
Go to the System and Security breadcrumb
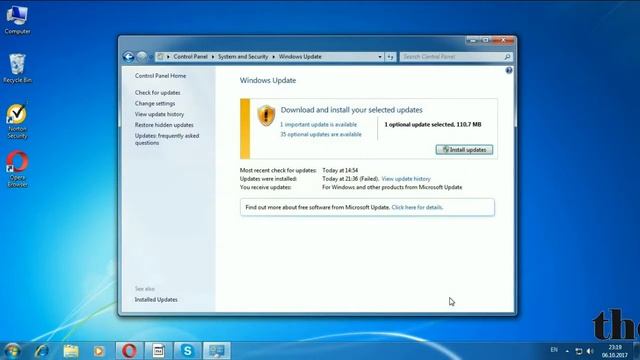click(x=243, y=57)
